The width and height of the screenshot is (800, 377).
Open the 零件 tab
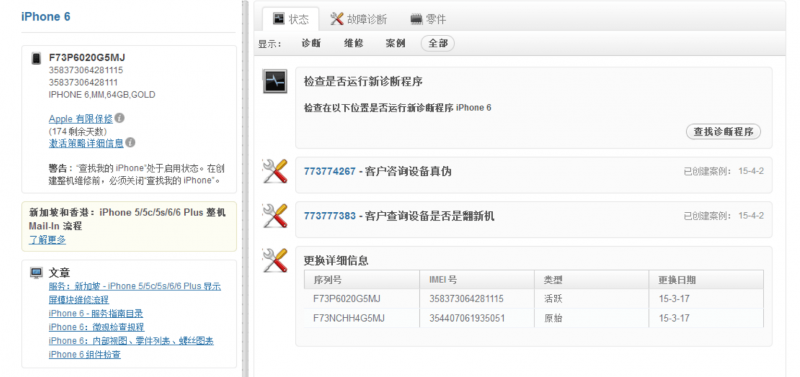429,19
